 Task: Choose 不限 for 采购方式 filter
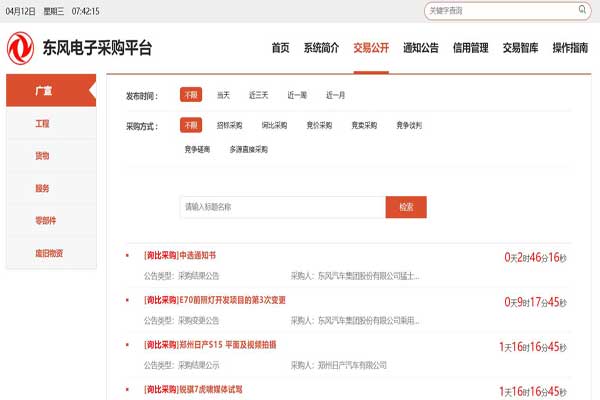(191, 125)
